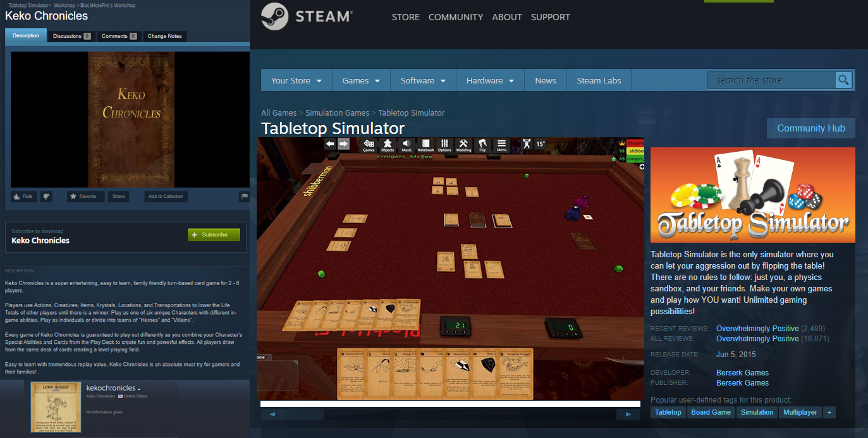Click the Games dice icon in game toolbar
This screenshot has width=868, height=438.
click(369, 145)
